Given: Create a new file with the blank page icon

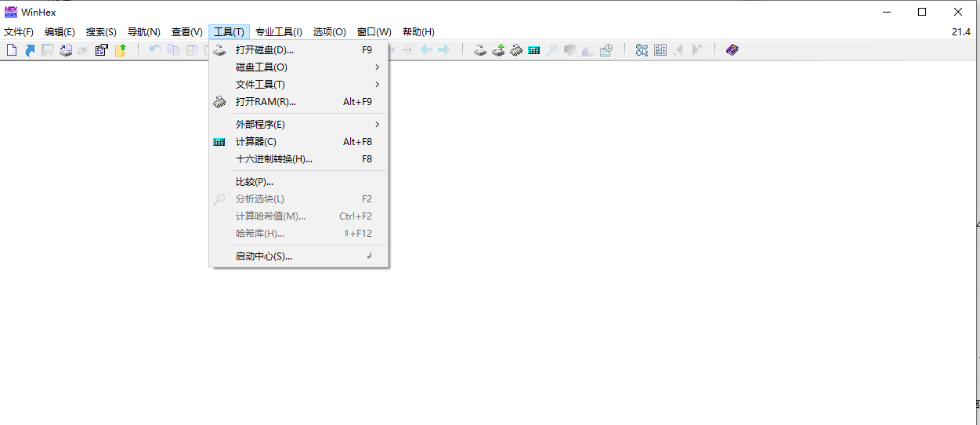Looking at the screenshot, I should coord(12,50).
